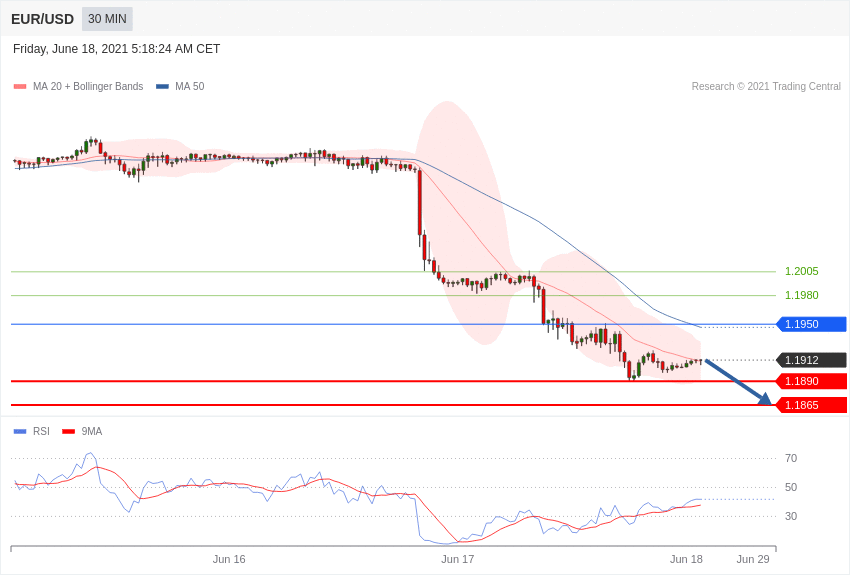Toggle the RSI legend entry

pyautogui.click(x=31, y=431)
